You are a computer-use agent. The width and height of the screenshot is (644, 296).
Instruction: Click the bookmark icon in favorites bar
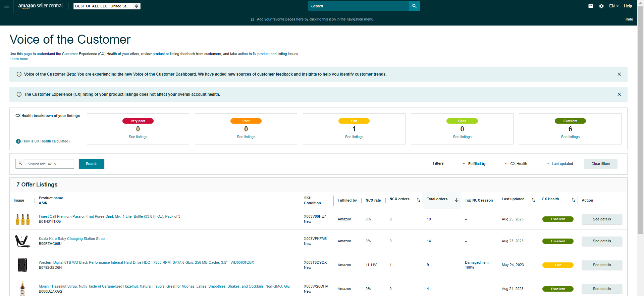pos(252,19)
